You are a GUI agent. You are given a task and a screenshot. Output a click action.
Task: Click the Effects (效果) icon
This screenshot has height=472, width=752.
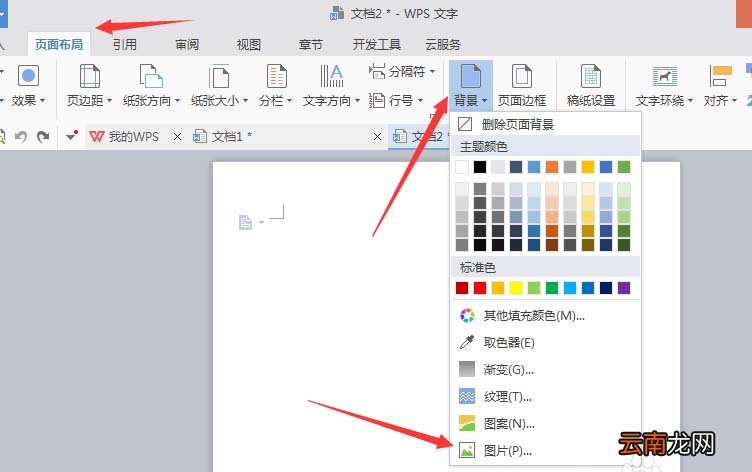coord(28,75)
